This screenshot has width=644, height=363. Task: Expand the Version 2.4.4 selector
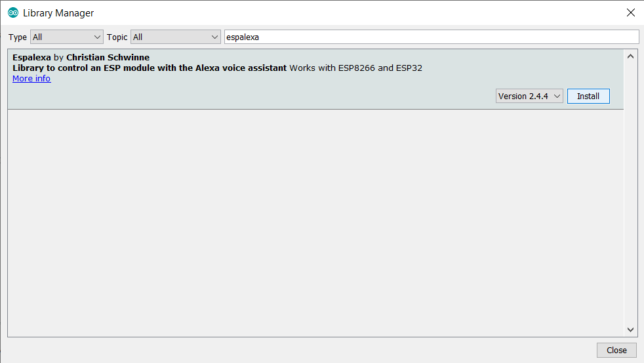529,96
